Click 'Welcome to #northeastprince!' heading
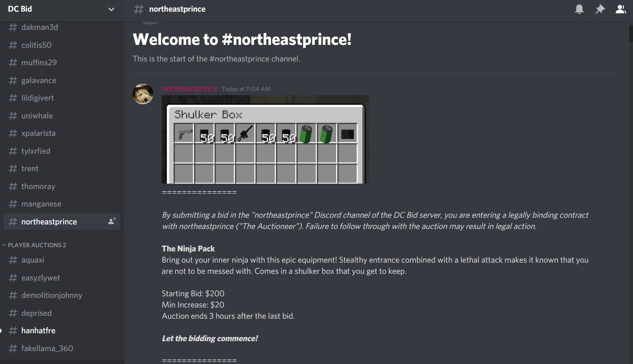Viewport: 633px width, 364px height. [242, 39]
